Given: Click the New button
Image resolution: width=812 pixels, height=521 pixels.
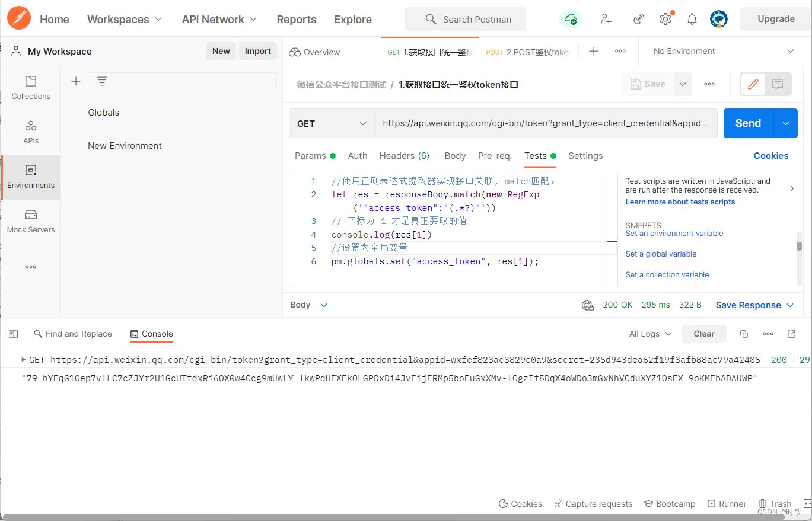Looking at the screenshot, I should [221, 51].
